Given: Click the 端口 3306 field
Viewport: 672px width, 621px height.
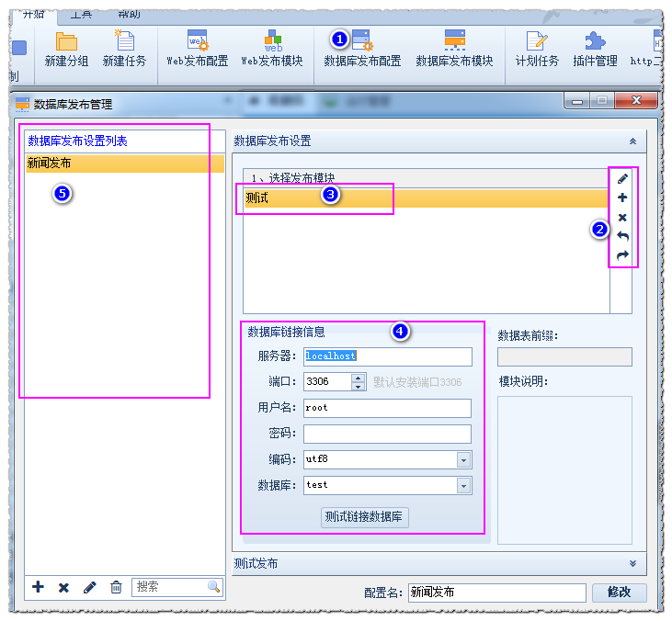Looking at the screenshot, I should (328, 381).
